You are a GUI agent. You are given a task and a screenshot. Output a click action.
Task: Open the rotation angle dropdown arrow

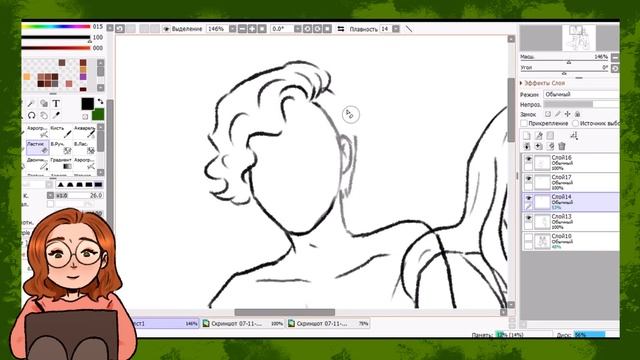(x=298, y=29)
